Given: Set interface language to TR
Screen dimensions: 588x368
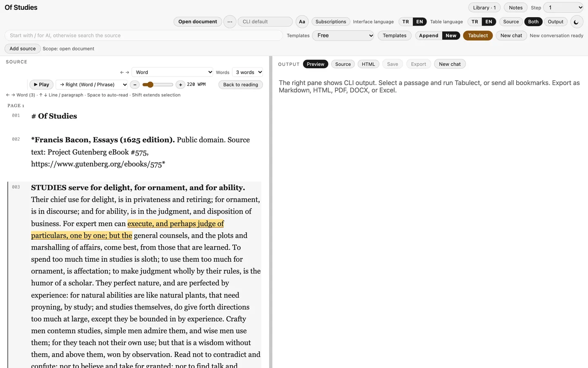Looking at the screenshot, I should (x=405, y=22).
